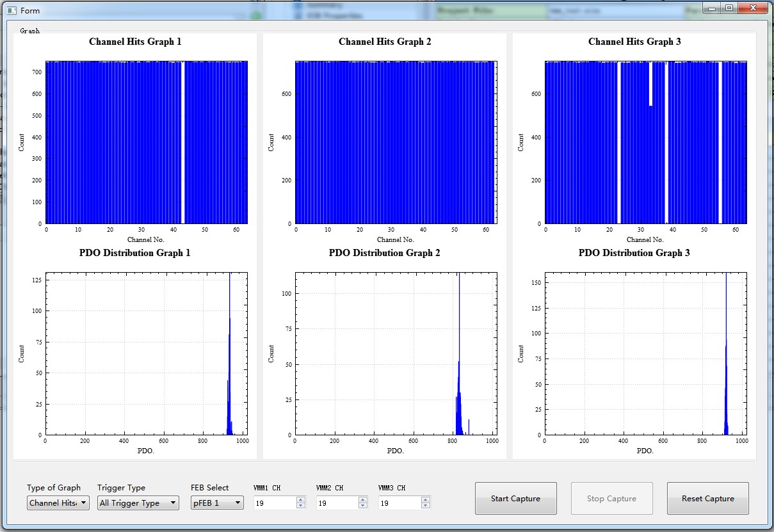Screen dimensions: 774x532
Task: Click the Channel Hits Graph 1 title
Action: 135,42
